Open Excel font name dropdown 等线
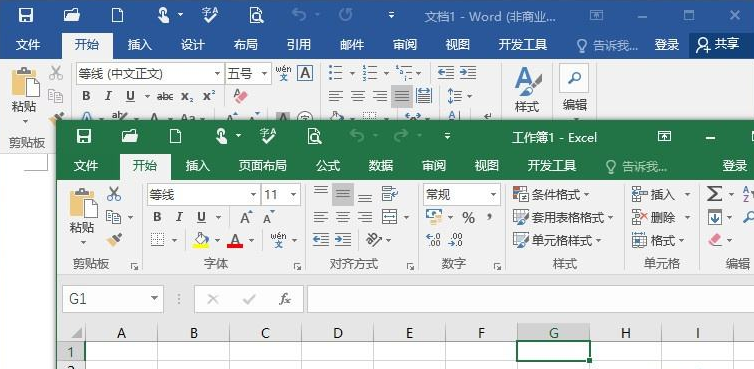 [x=253, y=195]
